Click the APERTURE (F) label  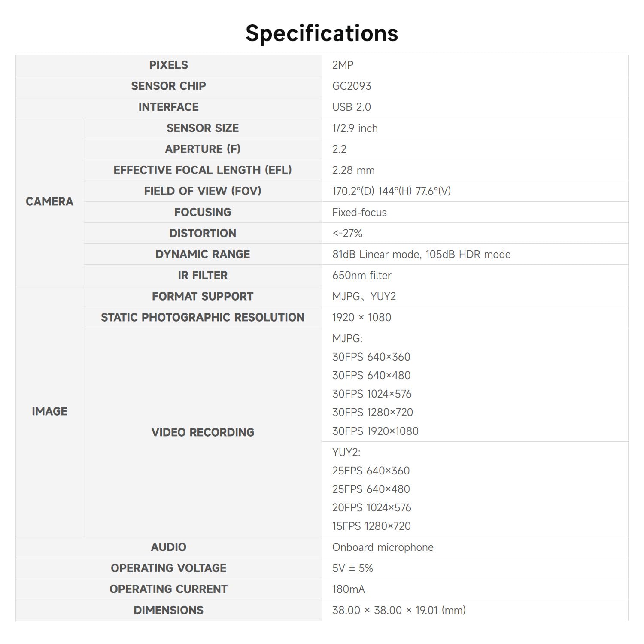click(203, 149)
